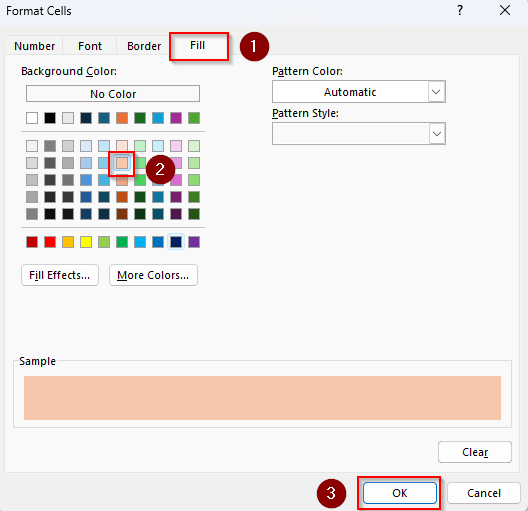Pick the black swatch beside the white one

tap(50, 118)
